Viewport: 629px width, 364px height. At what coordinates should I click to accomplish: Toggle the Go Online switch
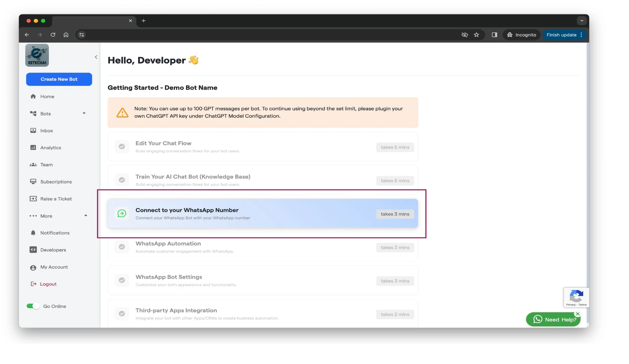coord(33,306)
